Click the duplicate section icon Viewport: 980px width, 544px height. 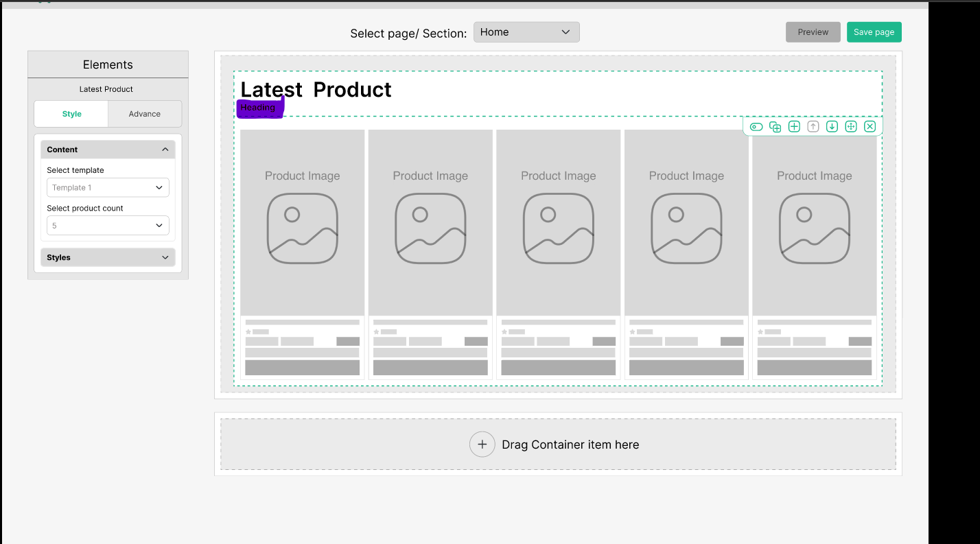coord(775,127)
